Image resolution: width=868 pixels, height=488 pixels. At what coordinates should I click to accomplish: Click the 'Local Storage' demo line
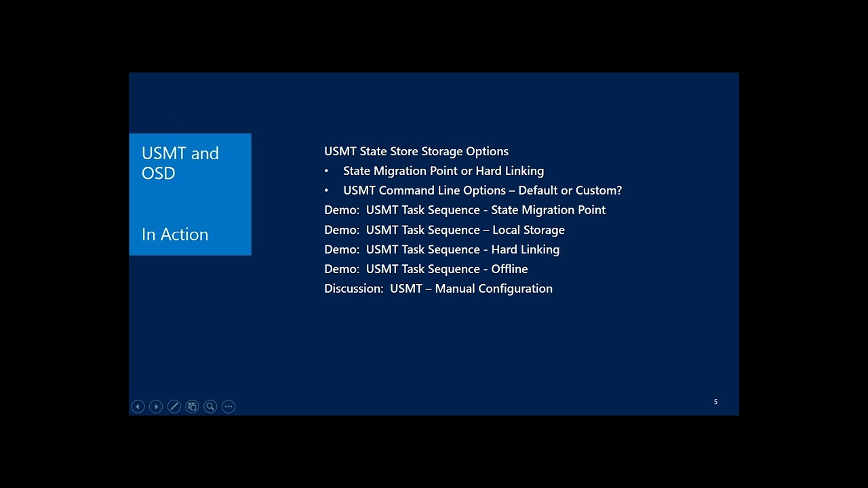point(445,230)
